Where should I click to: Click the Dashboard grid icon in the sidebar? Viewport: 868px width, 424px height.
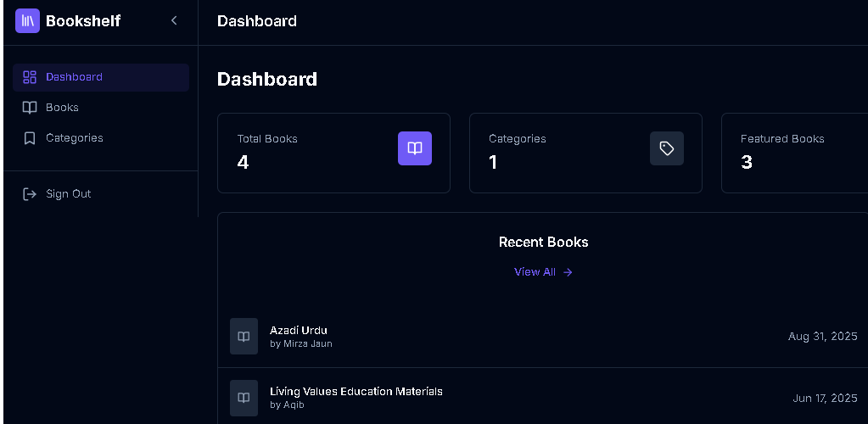[x=30, y=77]
